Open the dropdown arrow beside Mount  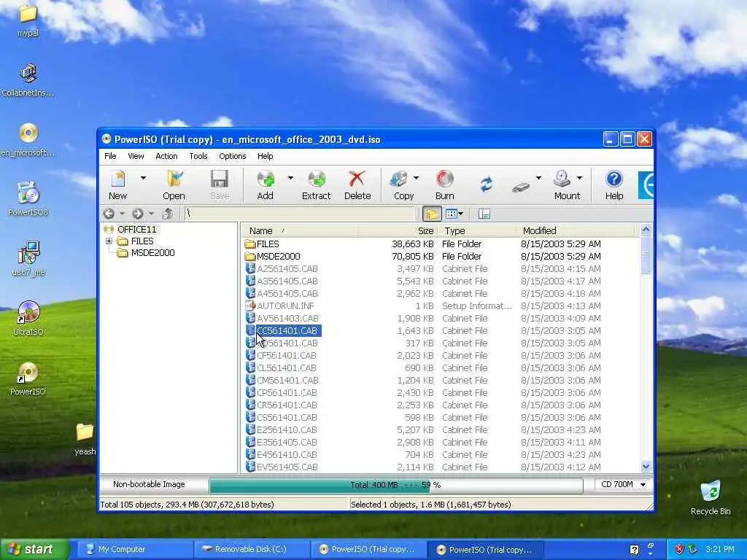579,178
